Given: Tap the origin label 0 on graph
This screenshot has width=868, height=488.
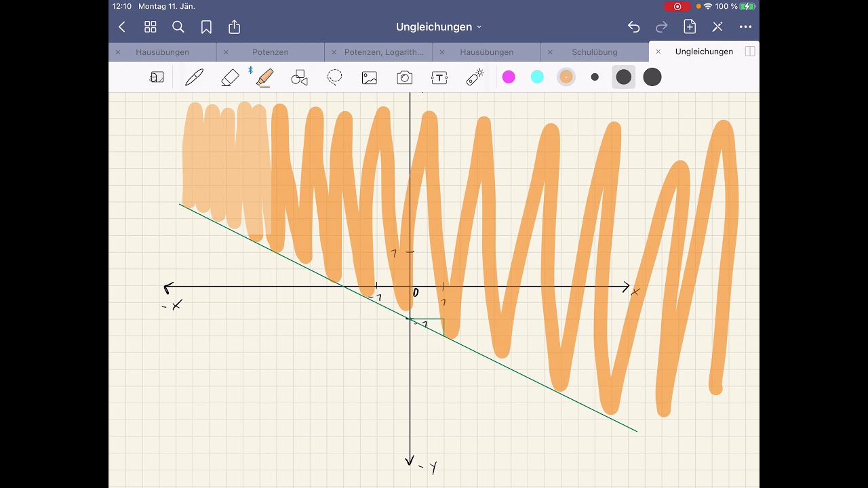Looking at the screenshot, I should tap(416, 293).
